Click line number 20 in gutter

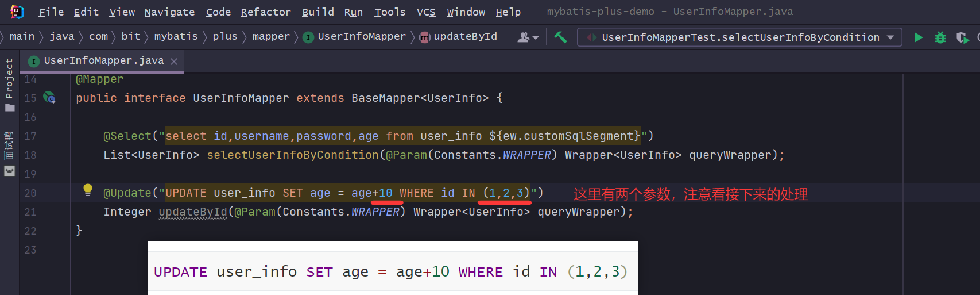tap(30, 193)
